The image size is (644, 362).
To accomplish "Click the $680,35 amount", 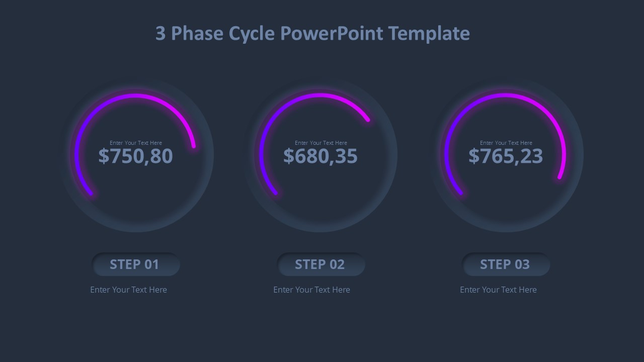I will pos(320,156).
